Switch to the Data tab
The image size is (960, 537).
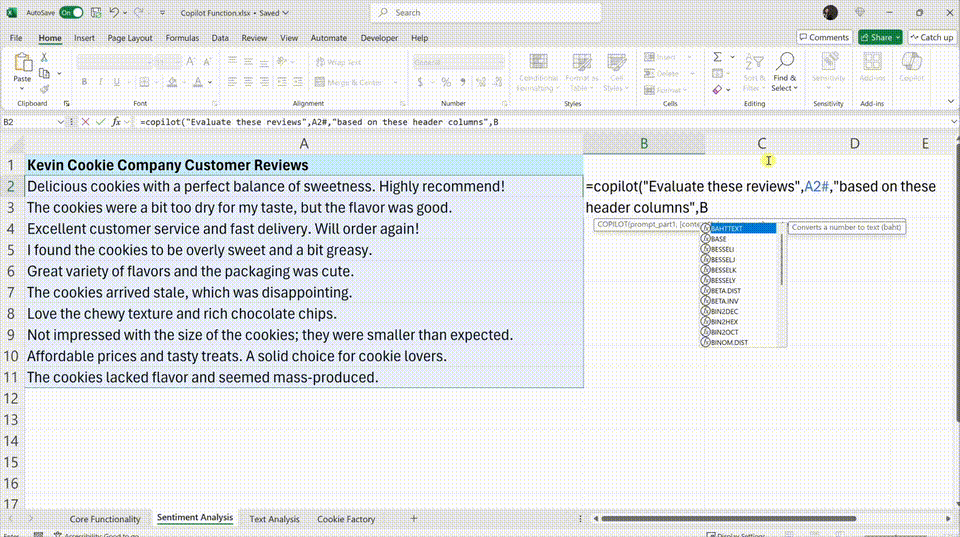tap(220, 38)
